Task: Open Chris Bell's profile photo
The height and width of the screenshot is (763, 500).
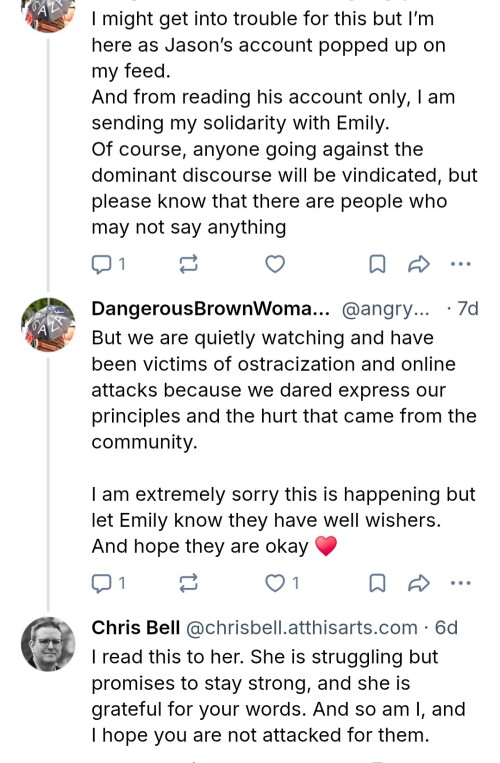Action: pos(48,644)
